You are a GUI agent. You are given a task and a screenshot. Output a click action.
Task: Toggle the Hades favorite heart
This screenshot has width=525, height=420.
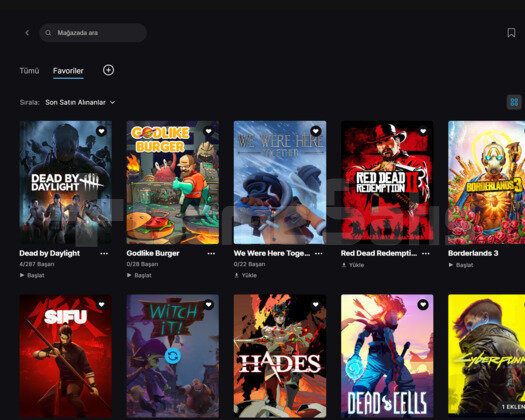(316, 304)
